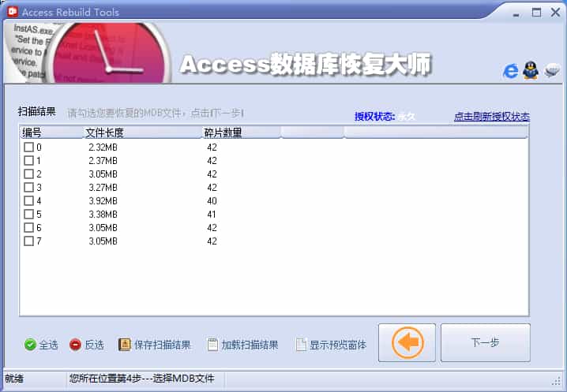Click status text 您所在位置第4步---选择MDB文件

142,379
